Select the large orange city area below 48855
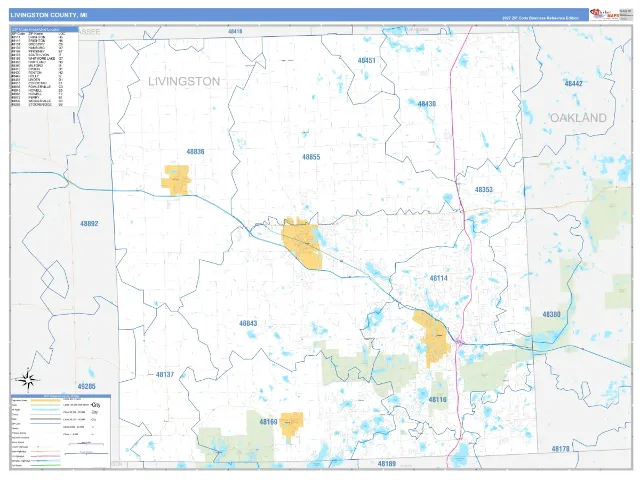640x480 pixels. coord(303,244)
